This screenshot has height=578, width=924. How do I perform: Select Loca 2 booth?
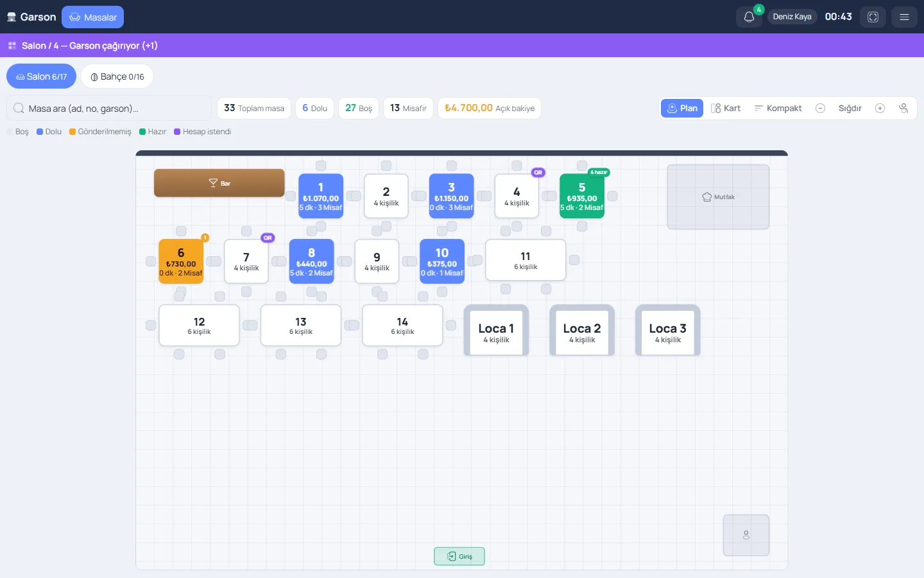pyautogui.click(x=582, y=331)
